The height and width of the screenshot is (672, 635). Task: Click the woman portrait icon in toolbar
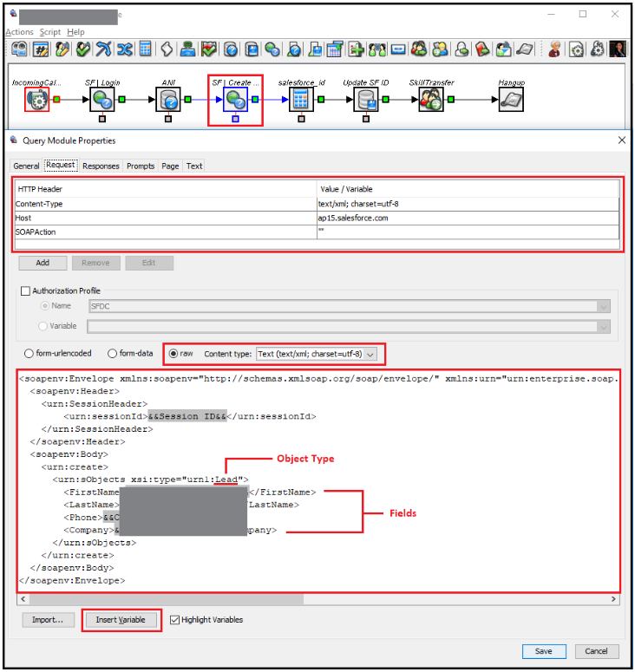[x=618, y=49]
